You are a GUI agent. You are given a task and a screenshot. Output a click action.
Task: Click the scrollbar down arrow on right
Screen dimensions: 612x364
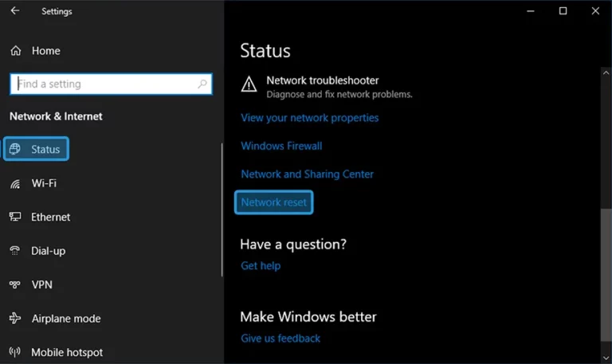(606, 358)
